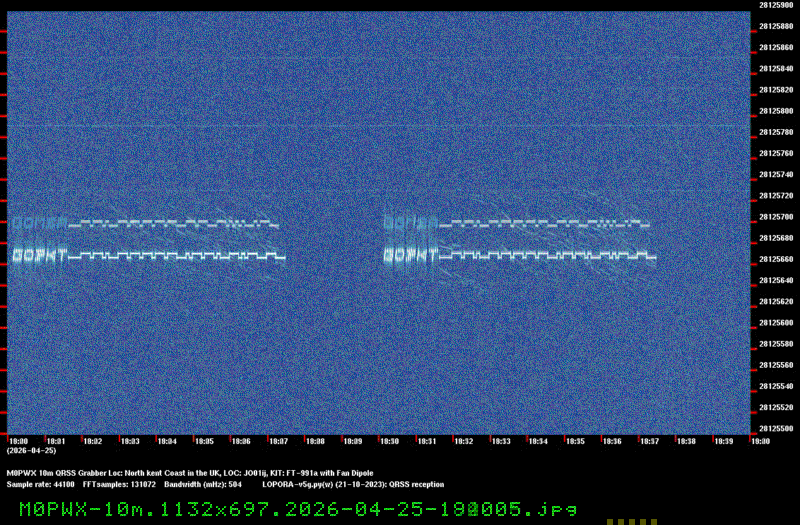Select the 18:08 time axis label
Screen dimensions: 800x525
pos(315,441)
